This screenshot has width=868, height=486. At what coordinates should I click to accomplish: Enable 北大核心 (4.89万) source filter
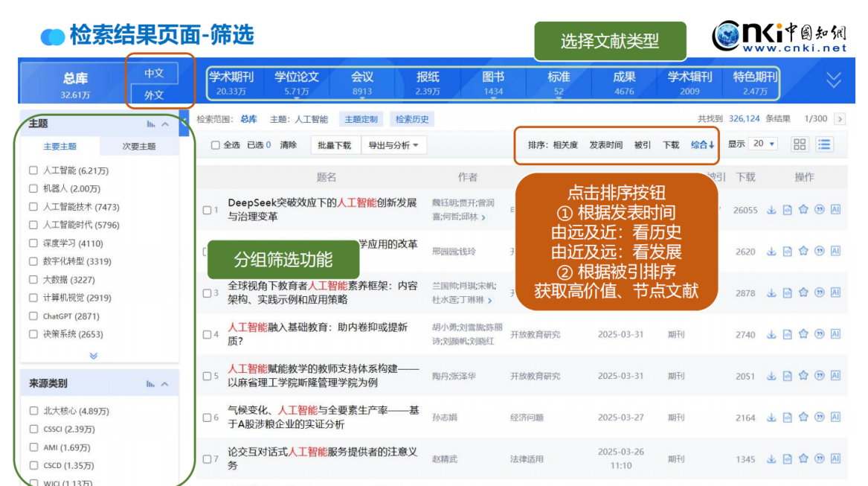coord(33,411)
